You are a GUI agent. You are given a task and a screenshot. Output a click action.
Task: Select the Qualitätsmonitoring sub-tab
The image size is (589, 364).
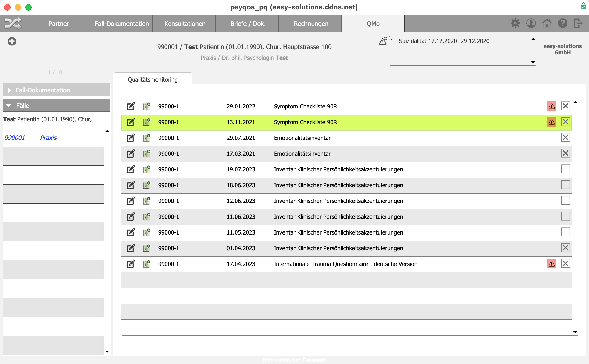pyautogui.click(x=153, y=79)
